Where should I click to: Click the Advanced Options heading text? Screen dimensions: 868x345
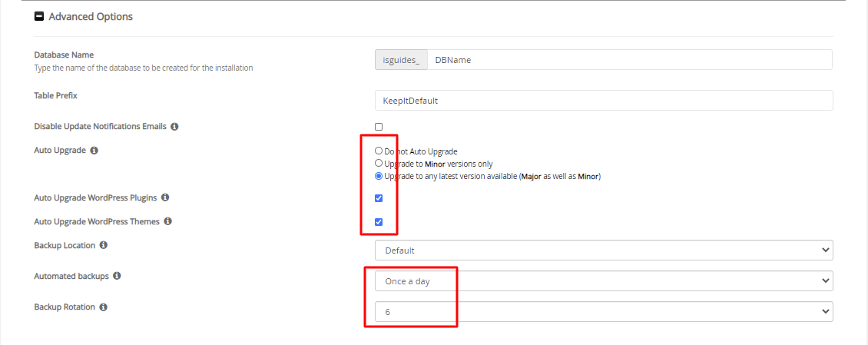point(91,17)
